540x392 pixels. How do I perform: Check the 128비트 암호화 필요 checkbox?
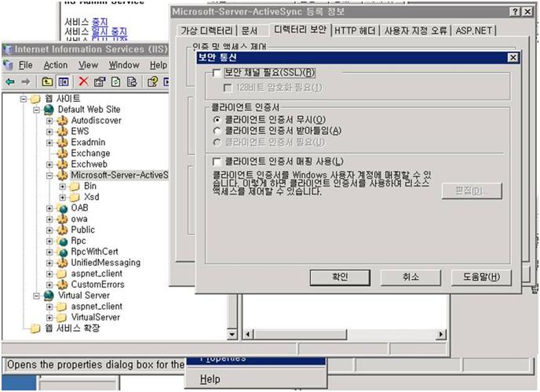[228, 88]
